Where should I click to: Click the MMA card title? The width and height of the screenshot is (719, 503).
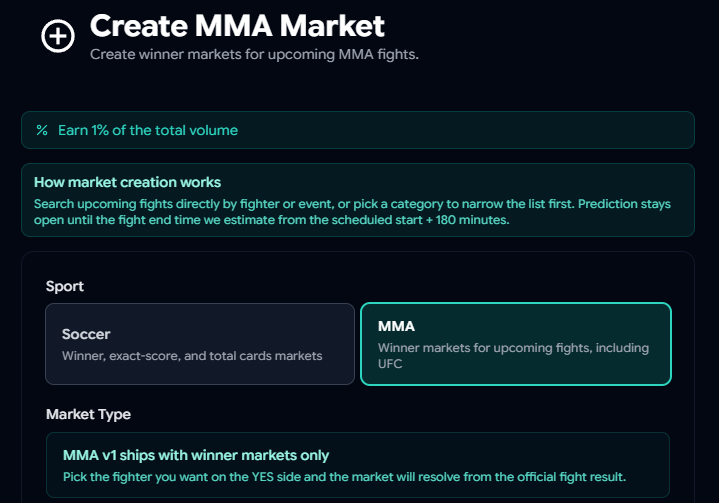[x=396, y=326]
